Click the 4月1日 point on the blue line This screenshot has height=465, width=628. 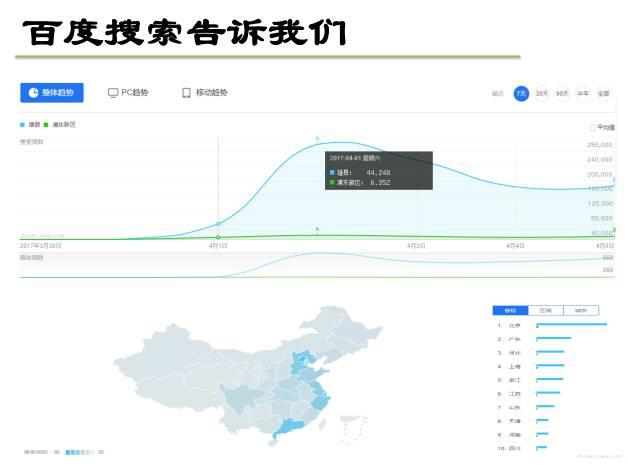218,224
